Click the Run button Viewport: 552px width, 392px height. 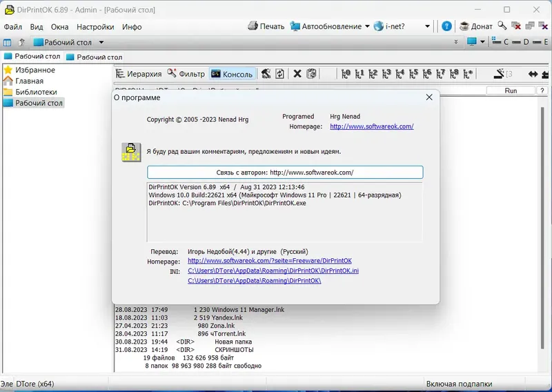(x=511, y=90)
